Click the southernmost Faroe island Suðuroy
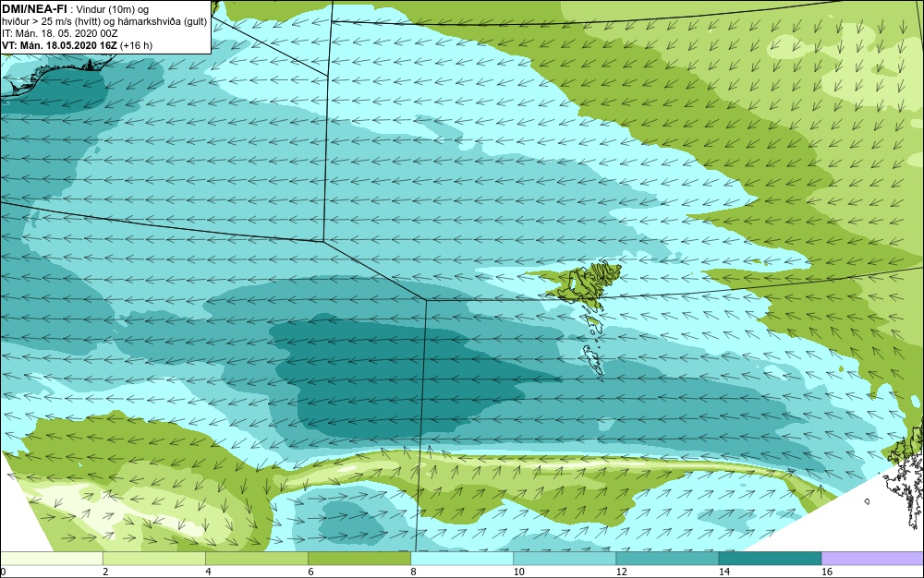924x578 pixels. tap(593, 359)
